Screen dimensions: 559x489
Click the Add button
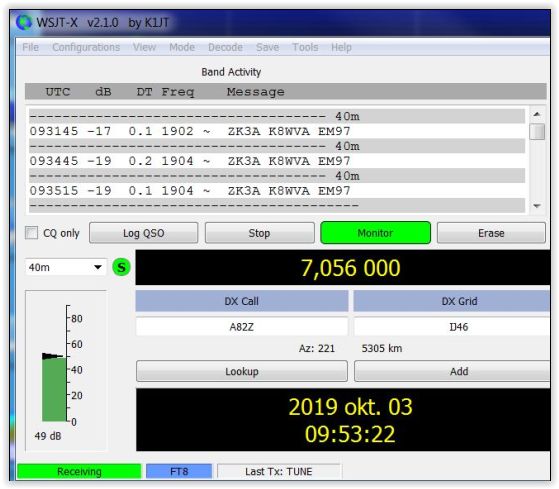(x=452, y=371)
